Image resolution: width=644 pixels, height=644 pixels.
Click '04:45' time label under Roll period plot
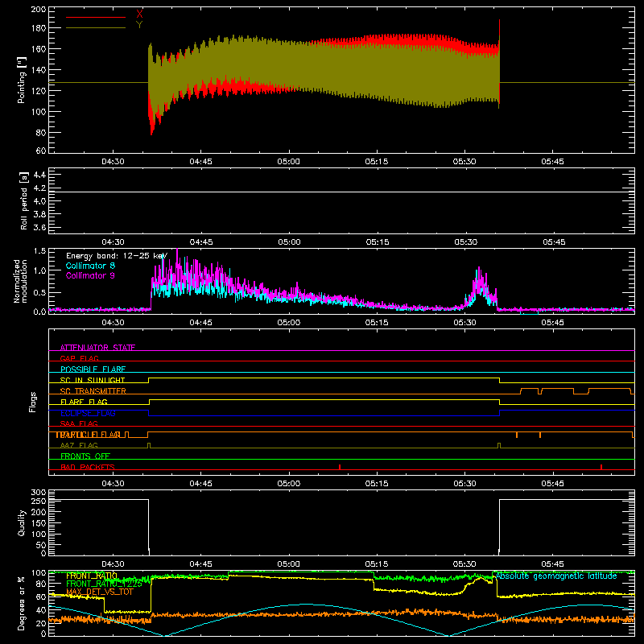click(x=200, y=242)
